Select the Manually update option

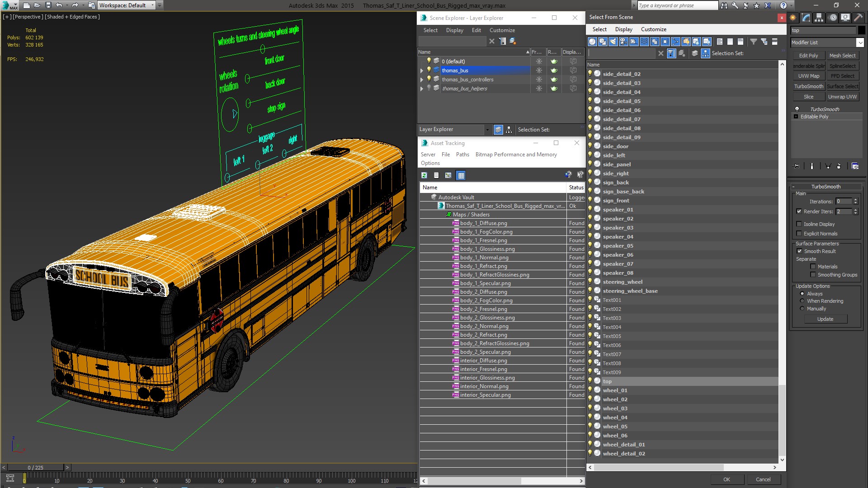pos(802,309)
